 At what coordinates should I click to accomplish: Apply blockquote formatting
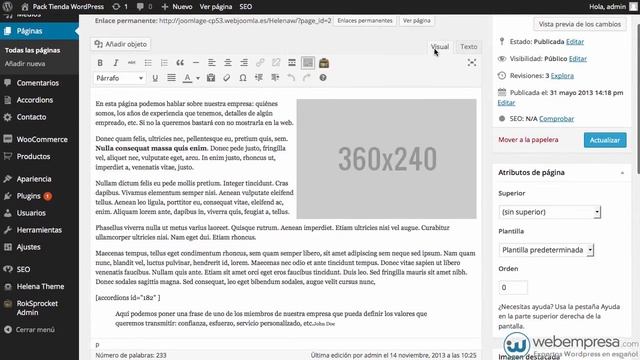pos(180,63)
